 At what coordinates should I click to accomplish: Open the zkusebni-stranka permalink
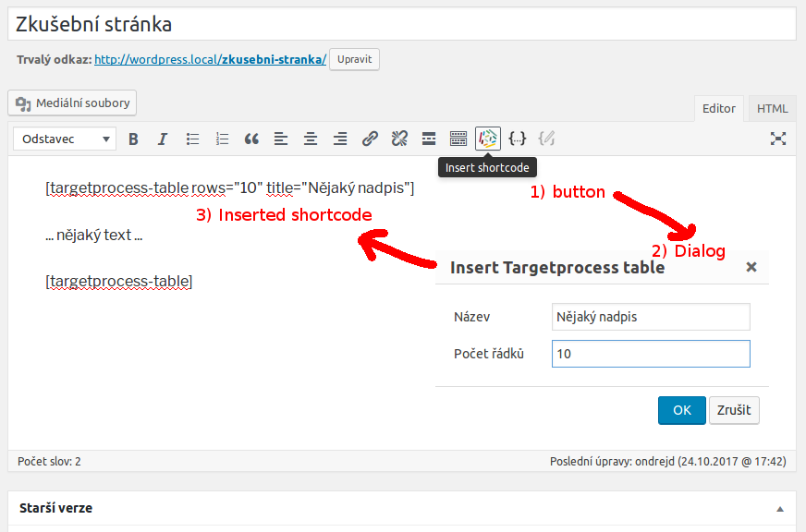tap(210, 59)
